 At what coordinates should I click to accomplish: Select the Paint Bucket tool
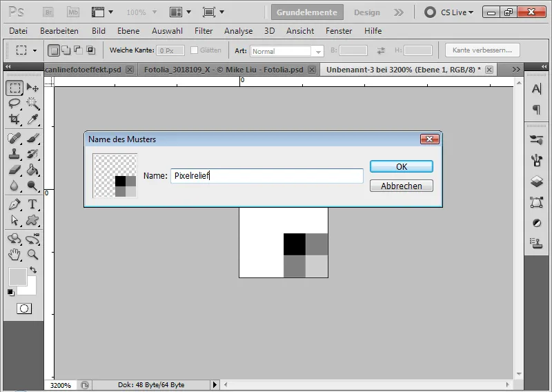(32, 170)
